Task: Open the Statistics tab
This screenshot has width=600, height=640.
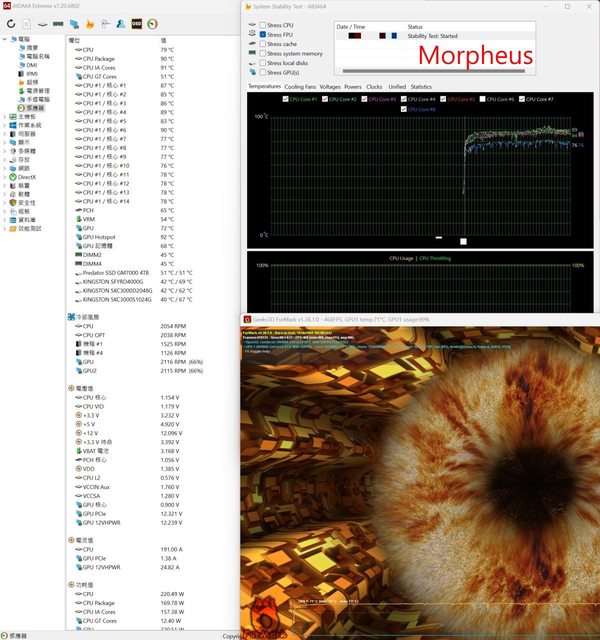Action: tap(421, 87)
